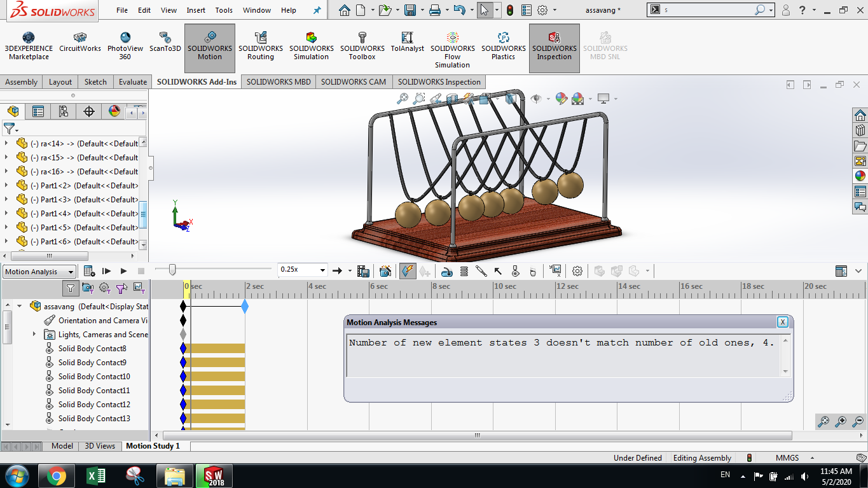The image size is (868, 488).
Task: Open the File menu
Action: [122, 10]
